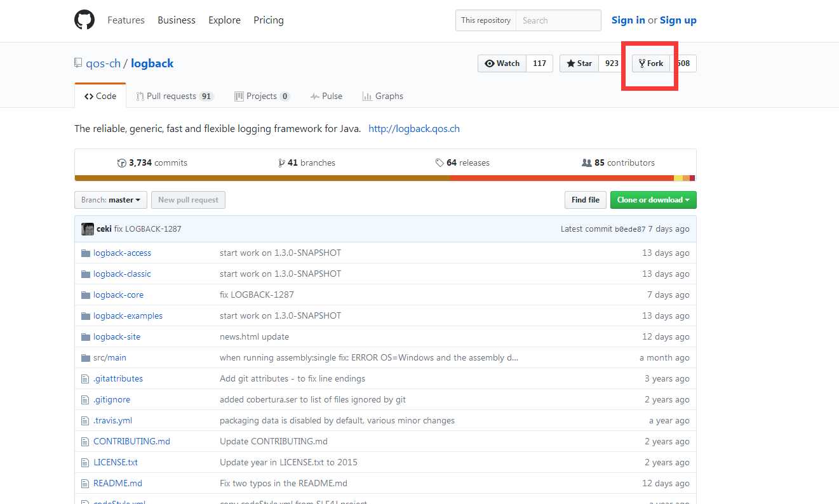
Task: Open the src/main folder
Action: pos(110,358)
